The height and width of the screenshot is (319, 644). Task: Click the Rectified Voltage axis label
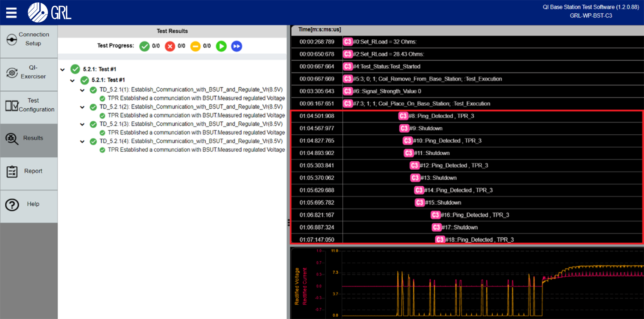click(297, 286)
